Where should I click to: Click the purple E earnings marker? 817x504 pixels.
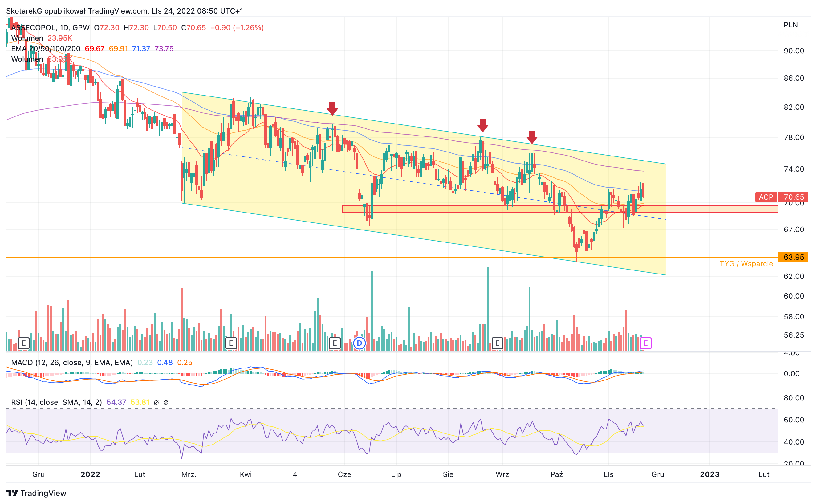pyautogui.click(x=646, y=343)
